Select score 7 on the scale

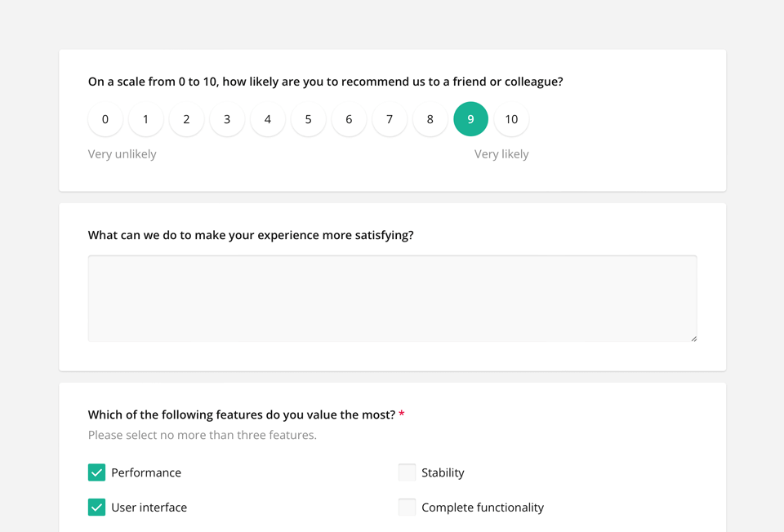(390, 119)
